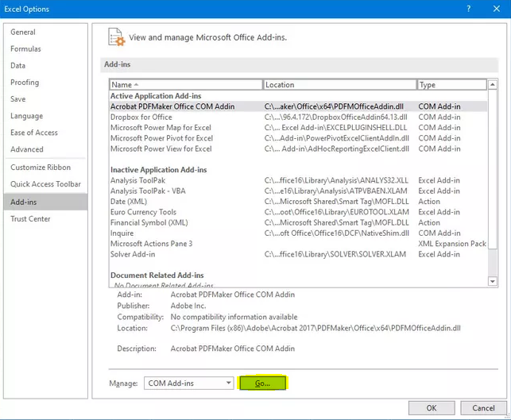Select Microsoft Power View for Excel row
Image resolution: width=511 pixels, height=420 pixels.
298,148
